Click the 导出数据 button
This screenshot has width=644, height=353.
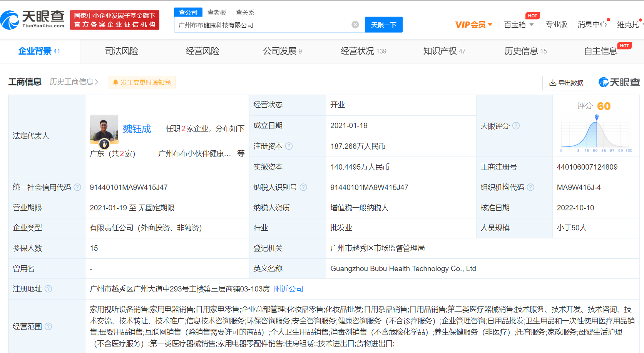coord(566,83)
